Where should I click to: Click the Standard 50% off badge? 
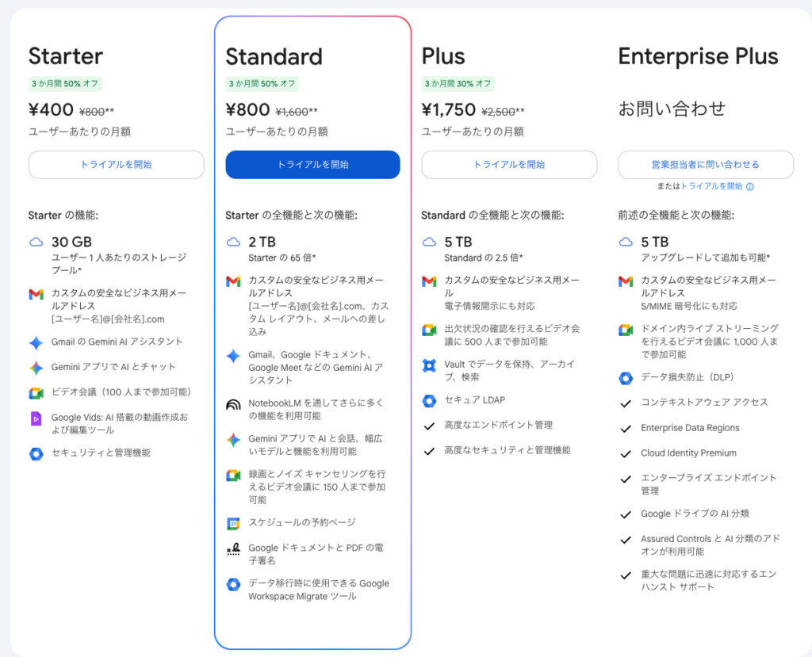pyautogui.click(x=262, y=83)
